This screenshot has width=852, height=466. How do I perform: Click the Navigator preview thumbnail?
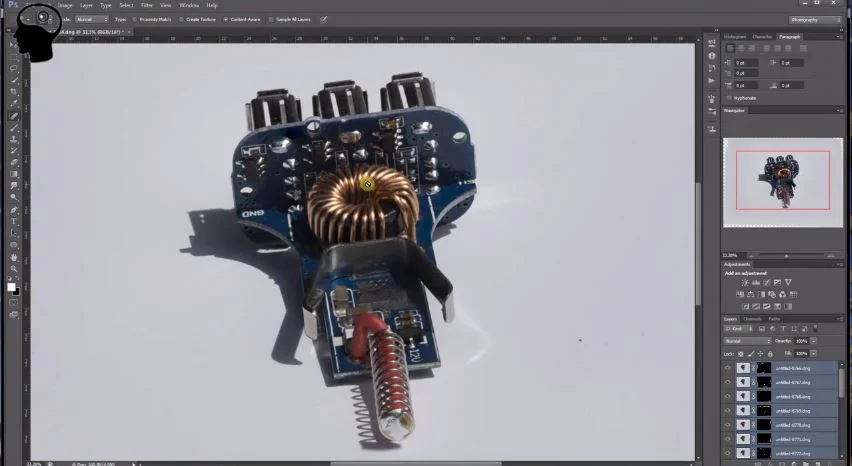(783, 182)
